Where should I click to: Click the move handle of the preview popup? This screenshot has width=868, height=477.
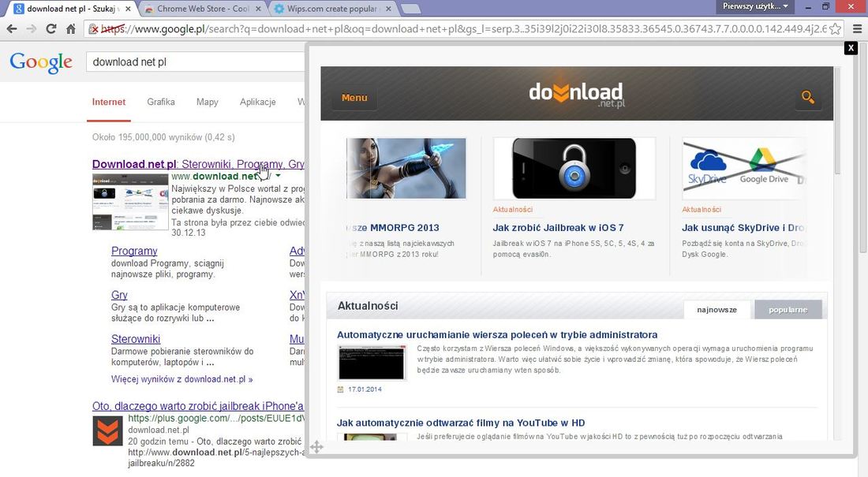pyautogui.click(x=316, y=446)
